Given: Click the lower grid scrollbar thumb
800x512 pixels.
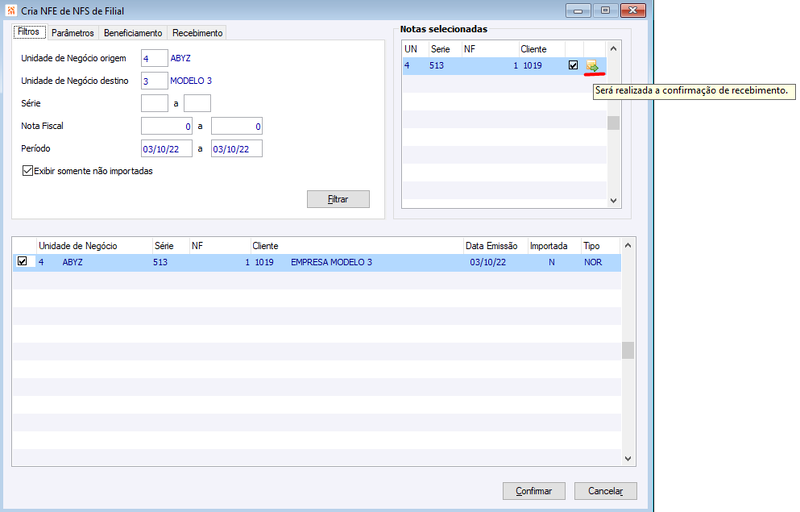Looking at the screenshot, I should (628, 350).
